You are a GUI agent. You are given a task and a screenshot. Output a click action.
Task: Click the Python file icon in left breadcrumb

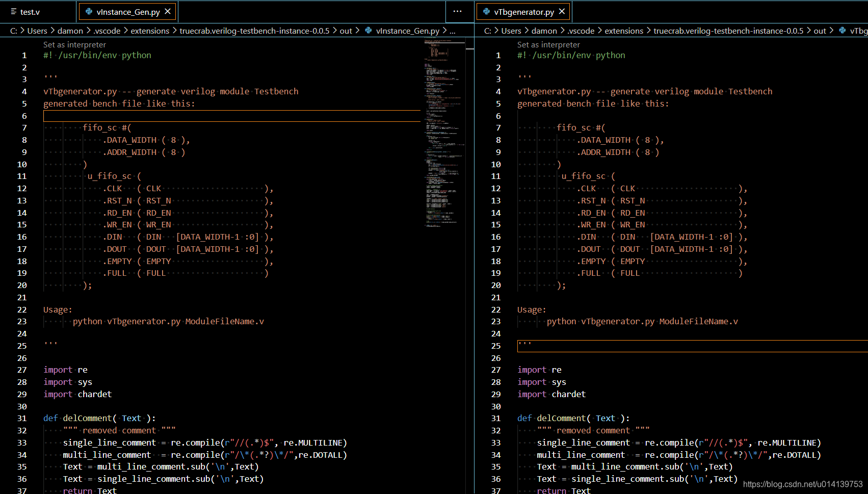click(x=368, y=31)
